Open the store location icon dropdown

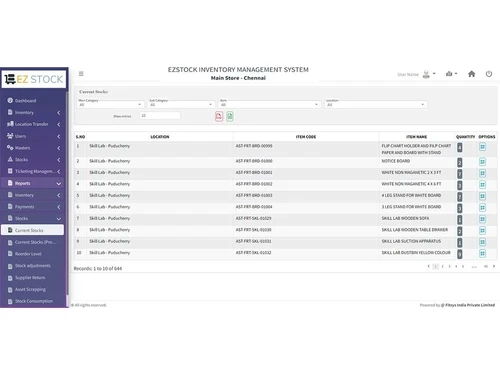[451, 74]
